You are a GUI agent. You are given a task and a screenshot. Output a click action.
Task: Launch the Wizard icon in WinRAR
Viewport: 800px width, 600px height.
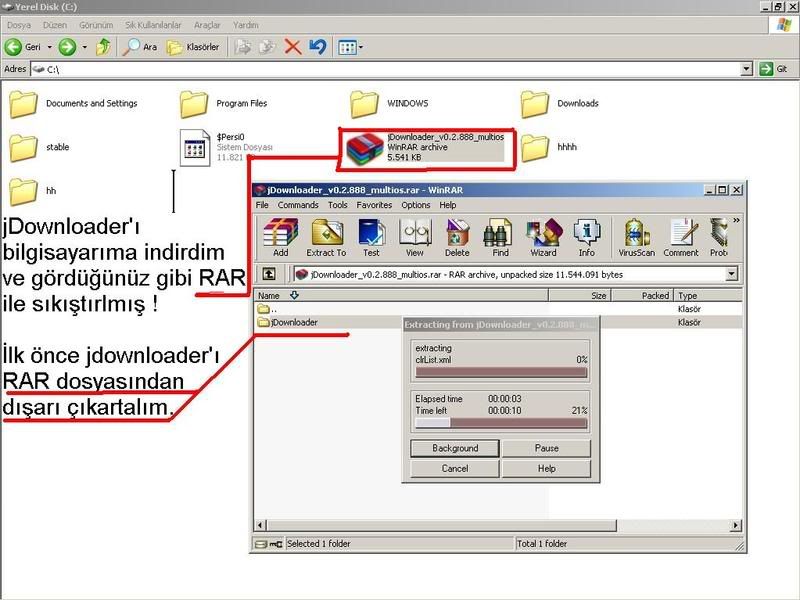543,237
